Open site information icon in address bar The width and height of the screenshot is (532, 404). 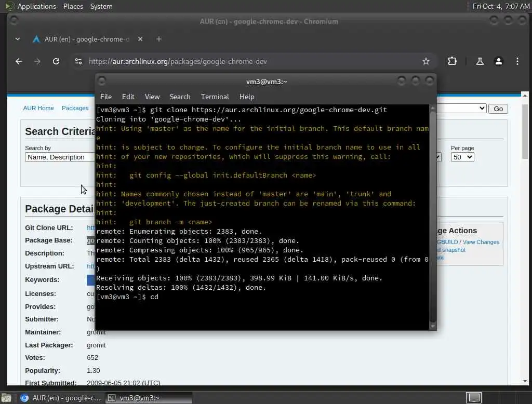[x=78, y=61]
